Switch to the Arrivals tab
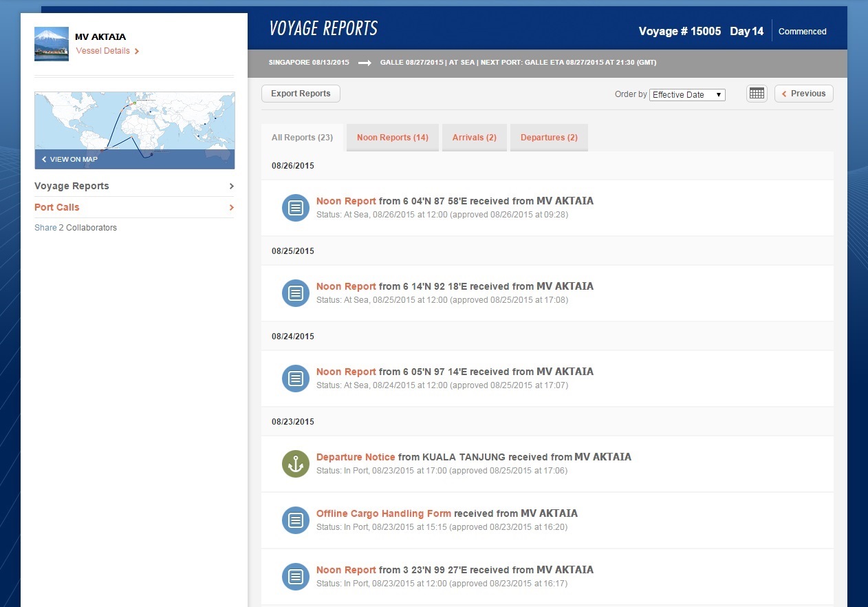The width and height of the screenshot is (868, 607). pyautogui.click(x=474, y=138)
